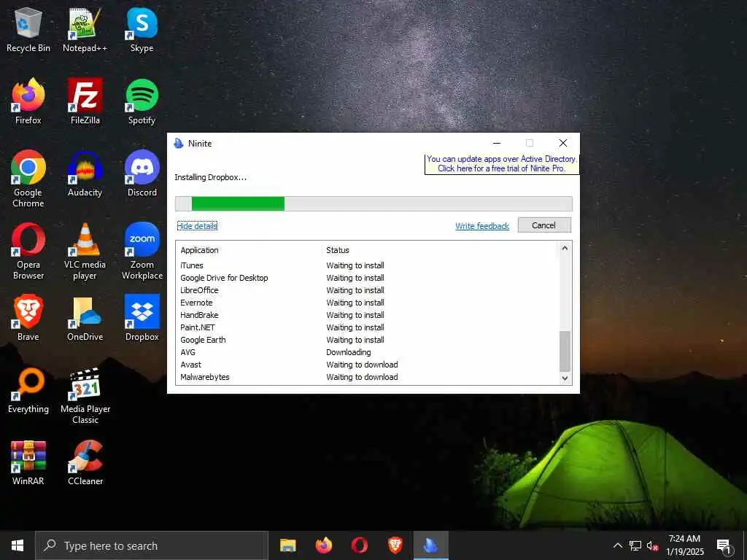Select the Media Player Classic shortcut
The height and width of the screenshot is (560, 747).
(x=85, y=396)
